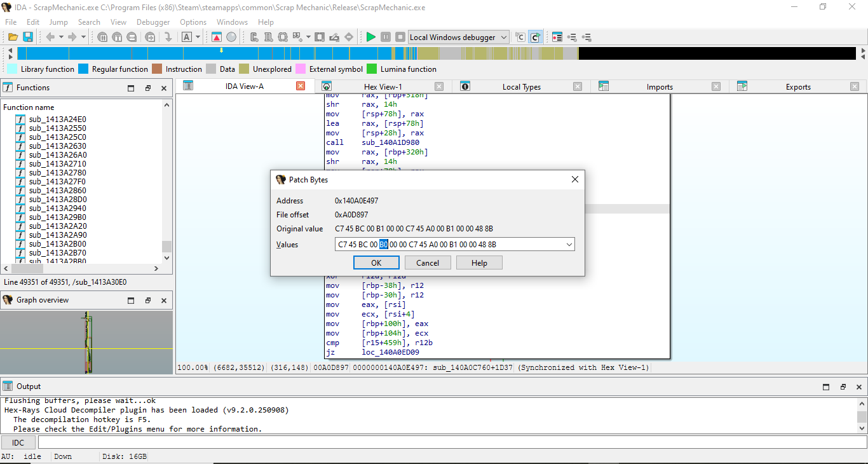The height and width of the screenshot is (464, 868).
Task: Click the IDC button beside command line
Action: coord(18,442)
